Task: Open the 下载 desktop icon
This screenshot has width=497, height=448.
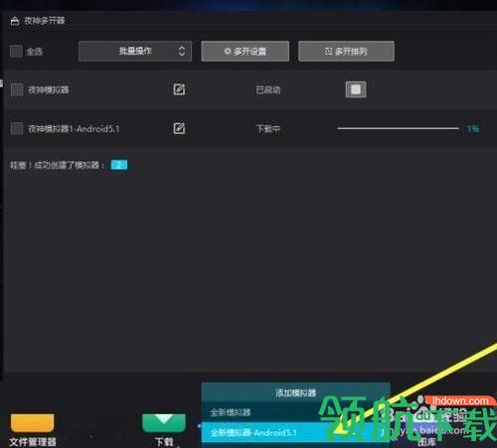Action: tap(164, 430)
